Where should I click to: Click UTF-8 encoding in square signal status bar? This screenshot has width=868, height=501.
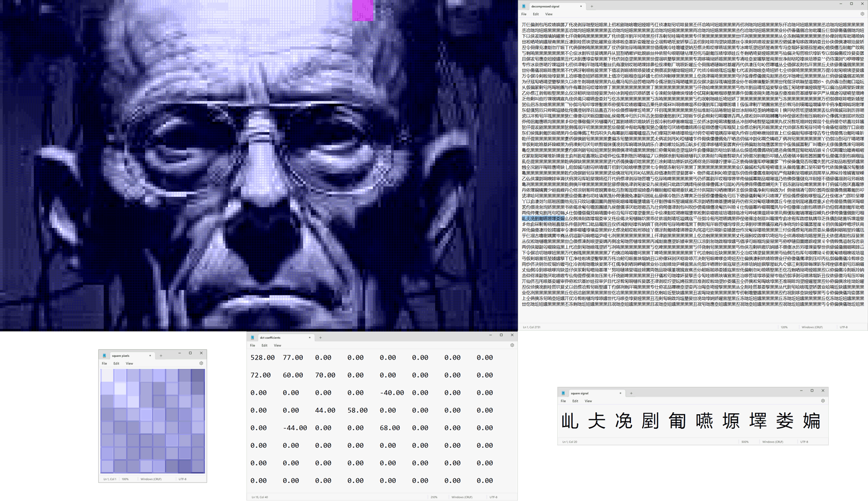[x=804, y=442]
